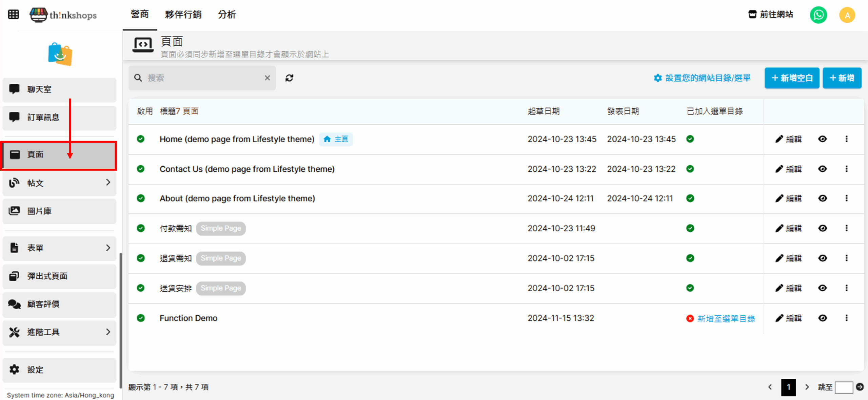
Task: Click 新增至選單目錄 link for Function Demo
Action: click(726, 318)
